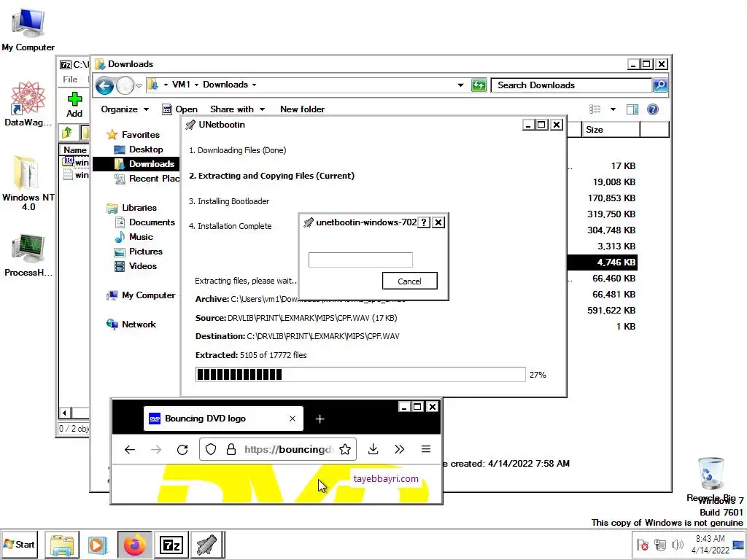Screen dimensions: 747x560
Task: Click the 7-Zip up-folder arrow icon
Action: [x=66, y=133]
